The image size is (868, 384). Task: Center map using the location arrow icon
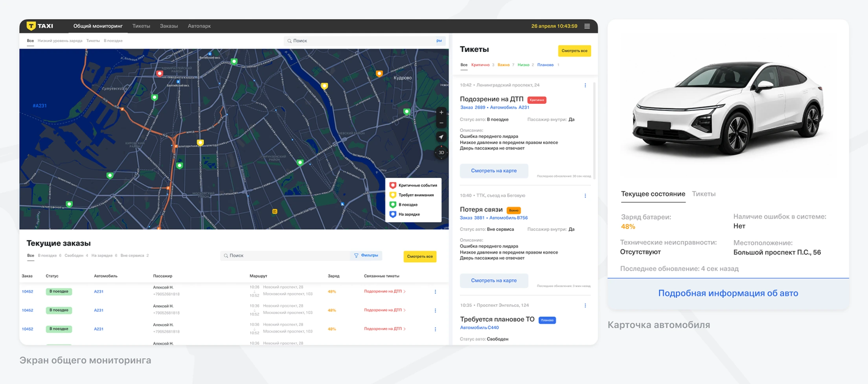[x=441, y=137]
